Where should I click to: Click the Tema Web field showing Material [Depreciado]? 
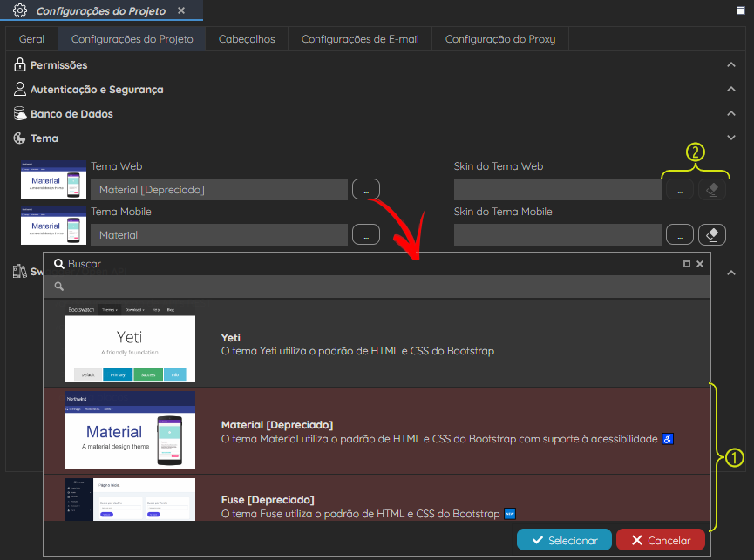pyautogui.click(x=220, y=189)
